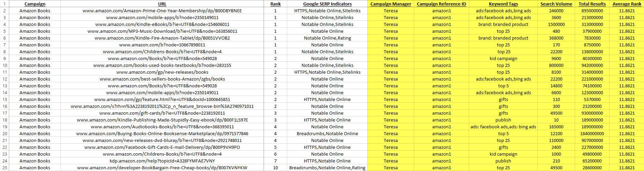
Task: Select row header number 2
Action: [4, 11]
